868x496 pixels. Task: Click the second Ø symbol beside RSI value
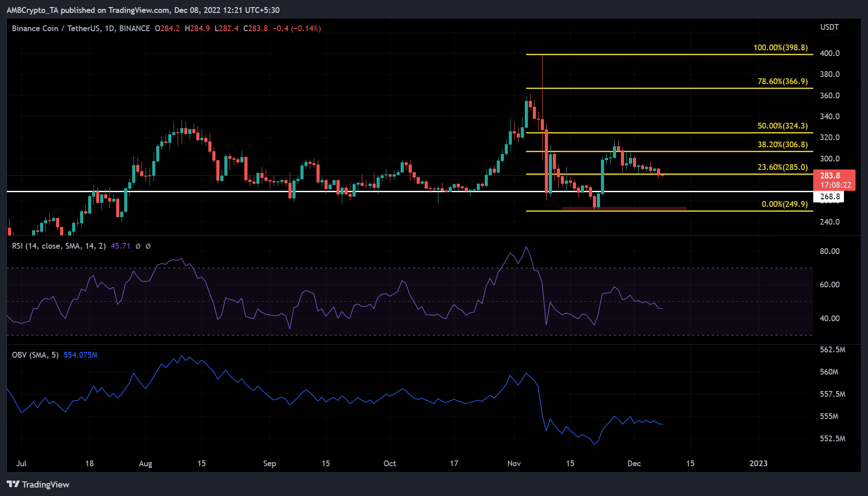(x=148, y=246)
